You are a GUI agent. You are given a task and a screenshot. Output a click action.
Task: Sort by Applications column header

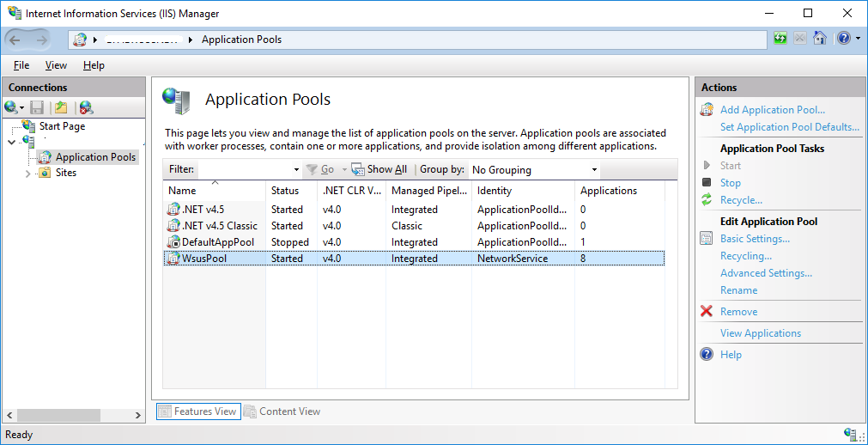(619, 191)
